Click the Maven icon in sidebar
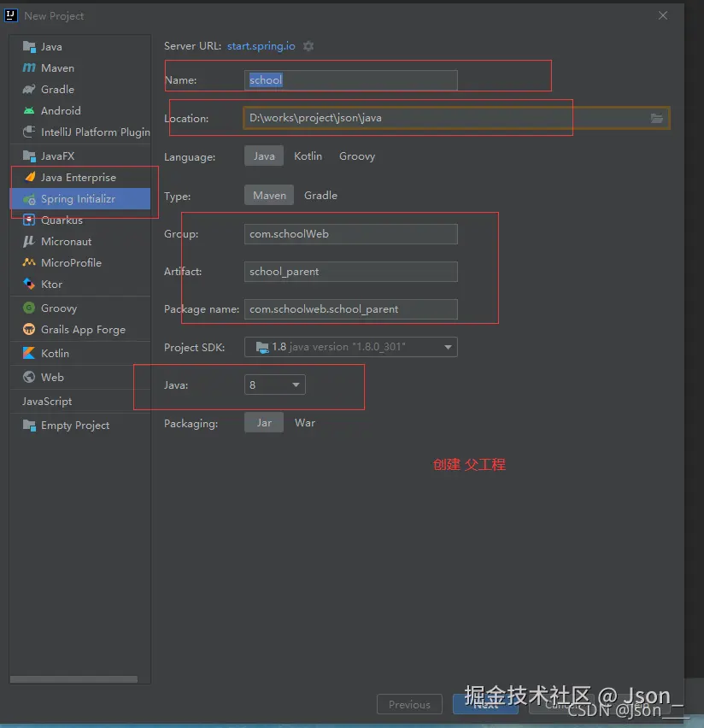This screenshot has width=704, height=728. click(x=29, y=68)
